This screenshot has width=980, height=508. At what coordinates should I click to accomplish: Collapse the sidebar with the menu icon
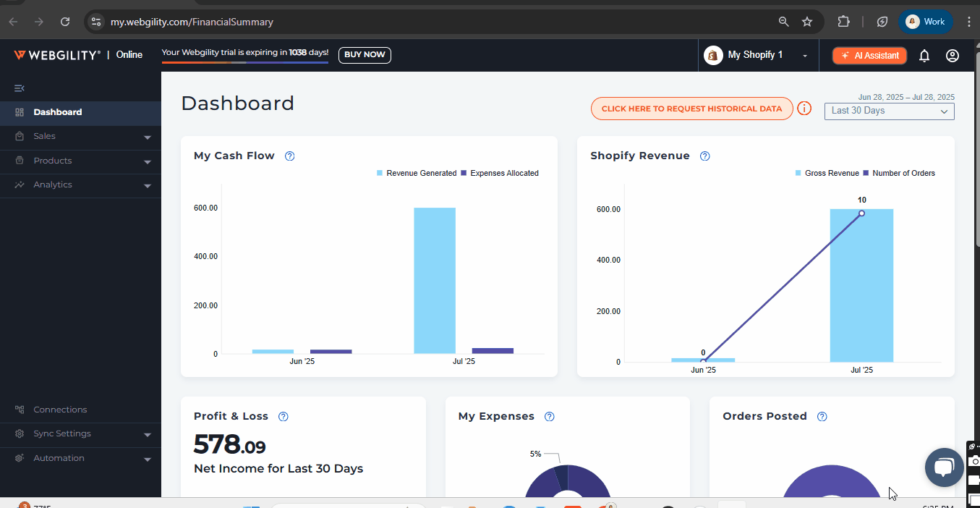[20, 88]
